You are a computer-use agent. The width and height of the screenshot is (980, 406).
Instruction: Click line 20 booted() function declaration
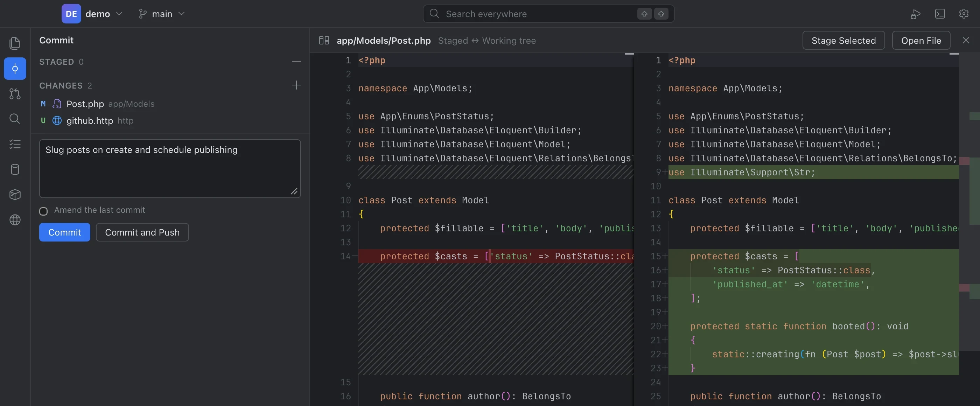799,326
